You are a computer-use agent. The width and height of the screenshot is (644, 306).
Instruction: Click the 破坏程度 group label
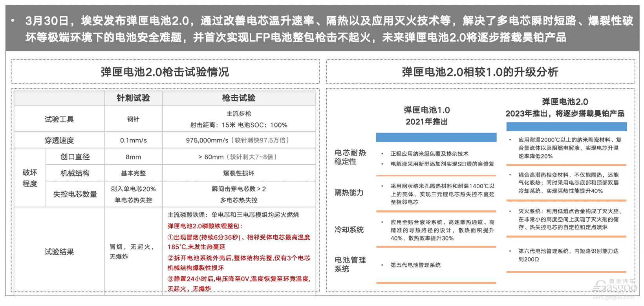click(30, 178)
